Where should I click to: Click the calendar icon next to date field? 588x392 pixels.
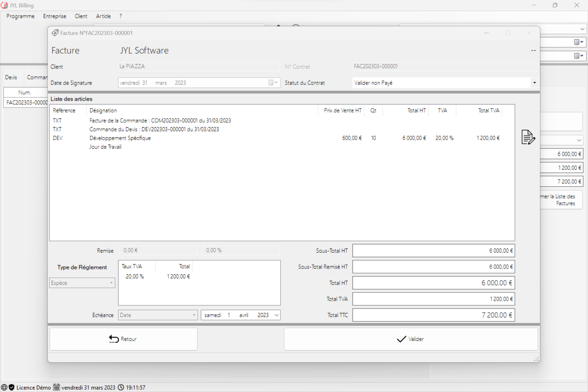(271, 83)
